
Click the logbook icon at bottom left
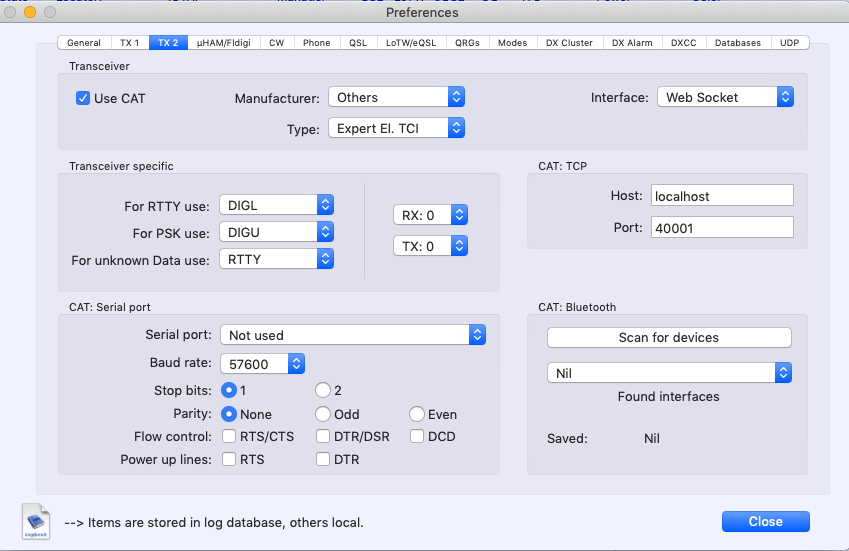click(x=35, y=522)
